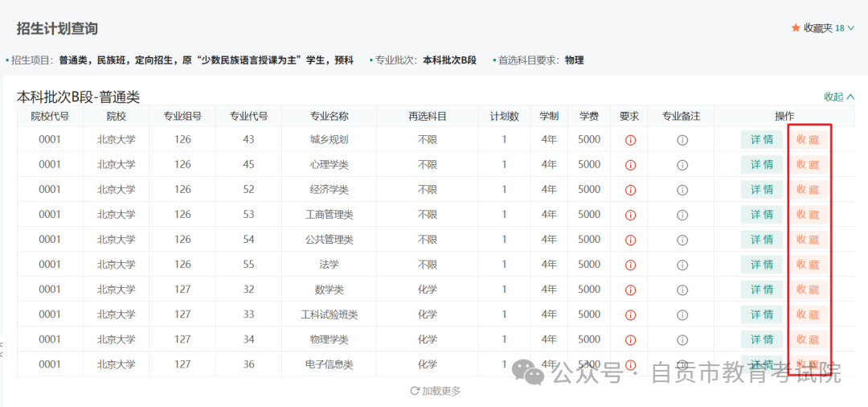Select the 电子信息类 major name cell

pyautogui.click(x=330, y=364)
